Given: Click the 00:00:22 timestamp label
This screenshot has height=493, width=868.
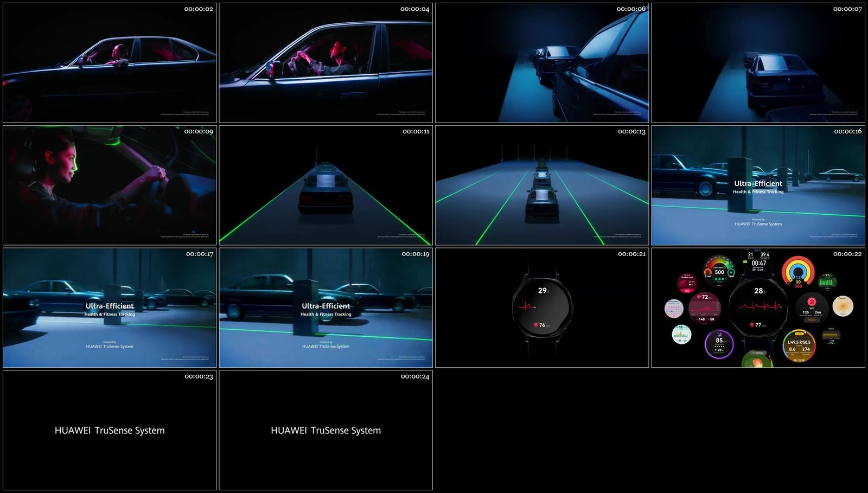Looking at the screenshot, I should (847, 254).
